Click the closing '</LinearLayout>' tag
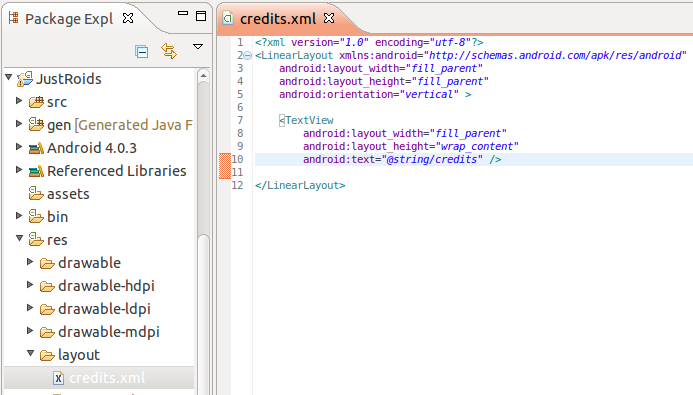This screenshot has height=395, width=693. point(300,185)
